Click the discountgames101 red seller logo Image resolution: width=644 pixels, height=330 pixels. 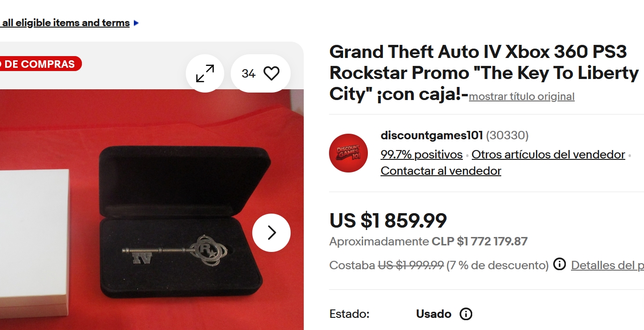(348, 153)
